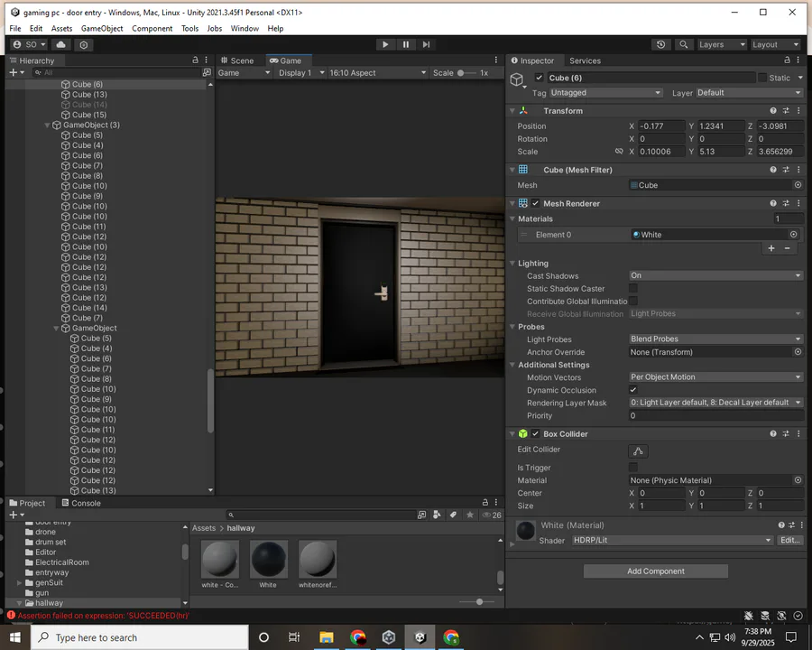Disable the Mesh Renderer checkbox
The width and height of the screenshot is (812, 650).
(x=535, y=203)
